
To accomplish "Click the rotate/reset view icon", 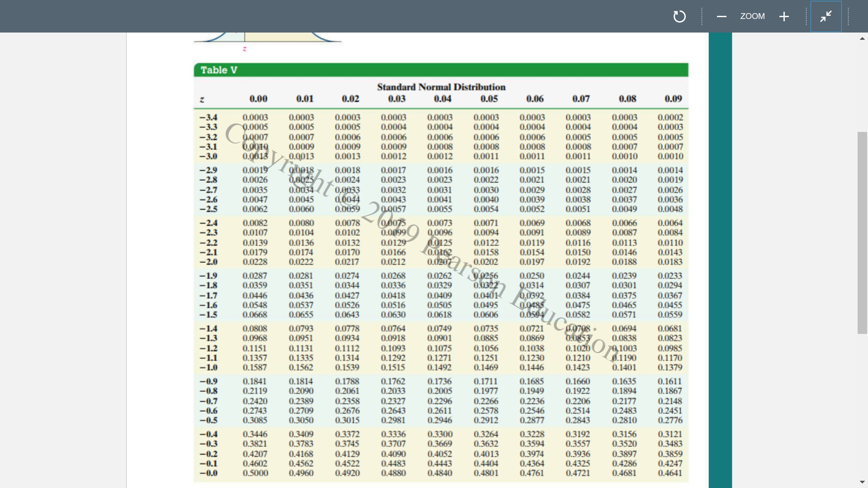I will (x=679, y=17).
